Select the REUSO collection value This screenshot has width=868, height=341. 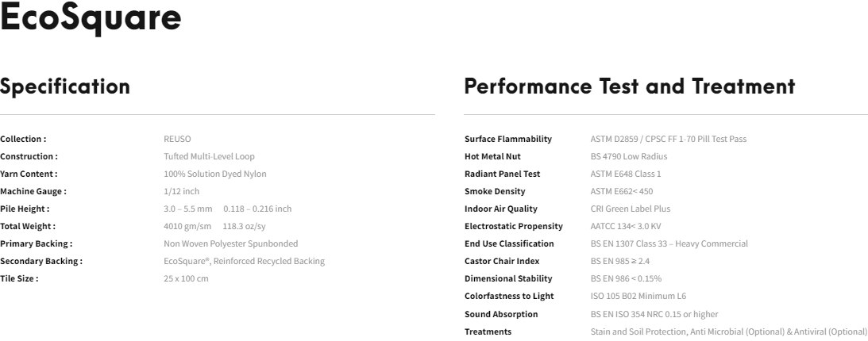click(x=177, y=139)
